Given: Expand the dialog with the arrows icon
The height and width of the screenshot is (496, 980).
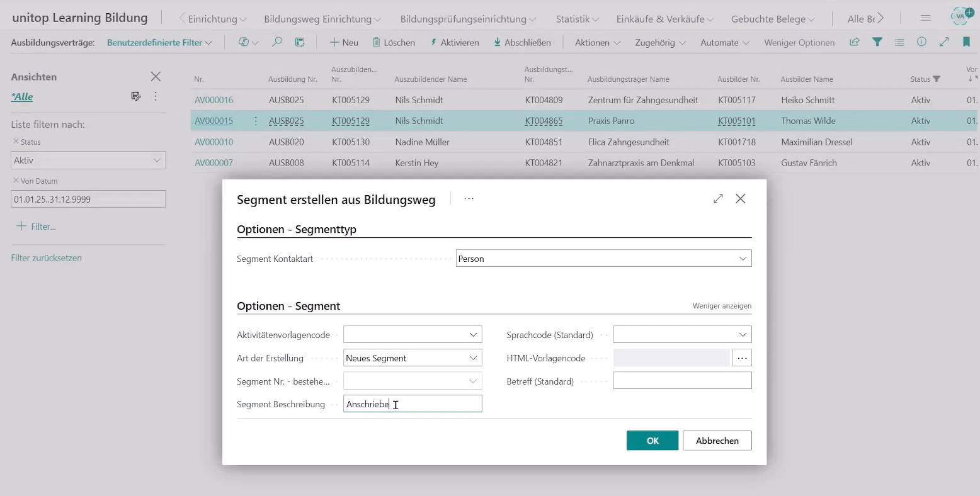Looking at the screenshot, I should 718,199.
